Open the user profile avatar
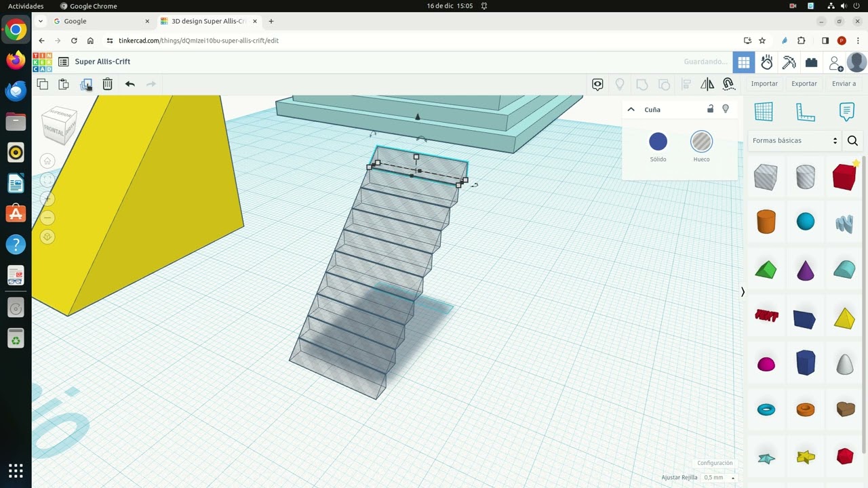Image resolution: width=868 pixels, height=488 pixels. pyautogui.click(x=856, y=62)
